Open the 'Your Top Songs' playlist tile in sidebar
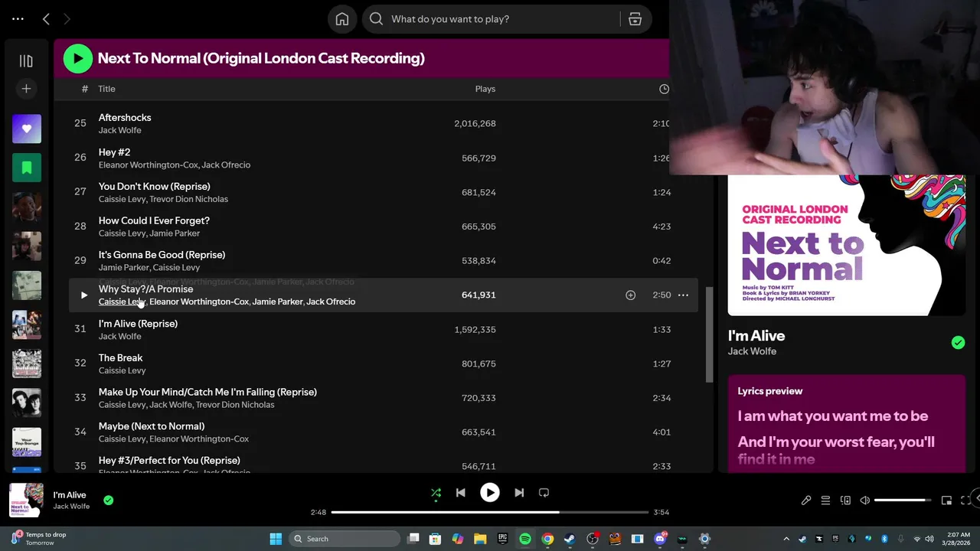 click(x=27, y=442)
